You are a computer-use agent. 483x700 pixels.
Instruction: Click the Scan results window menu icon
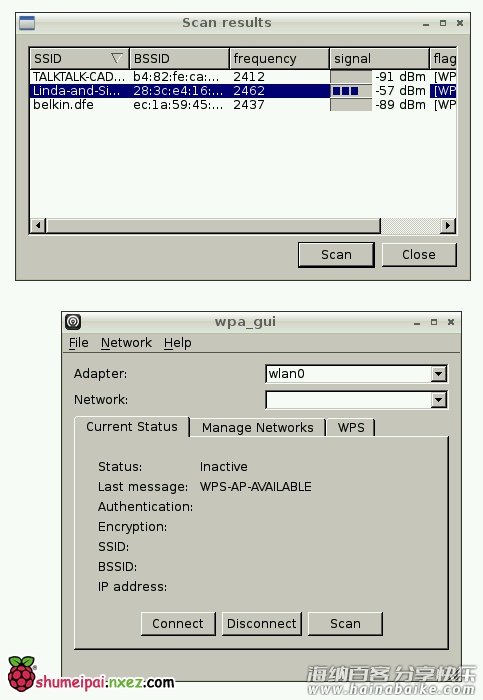point(27,23)
